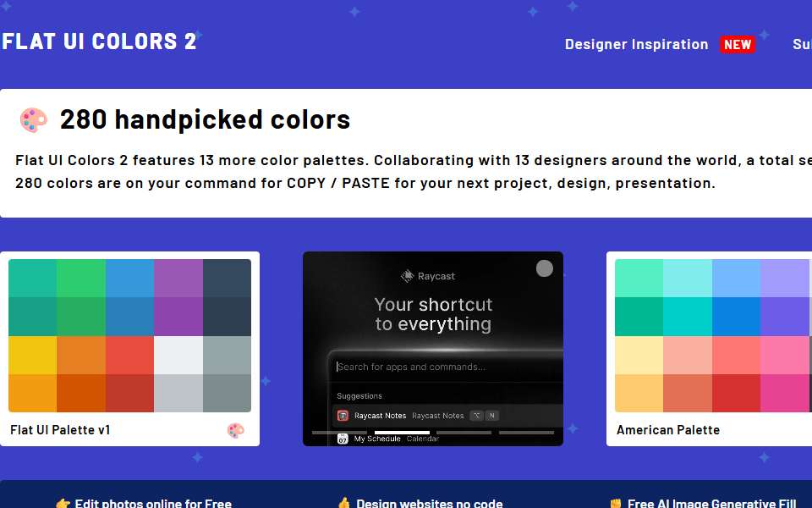Screen dimensions: 812x508
Task: Pick the emerald green swatch in Flat UI v1
Action: coord(81,278)
